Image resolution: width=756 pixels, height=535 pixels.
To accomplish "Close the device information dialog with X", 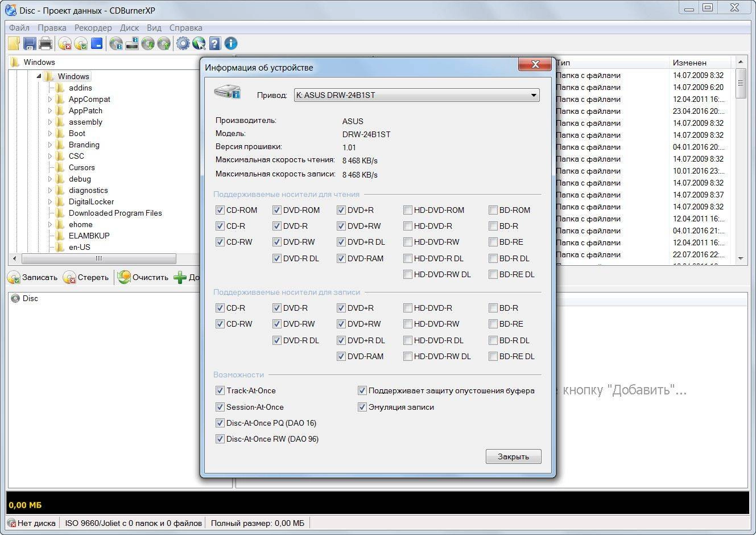I will [535, 64].
